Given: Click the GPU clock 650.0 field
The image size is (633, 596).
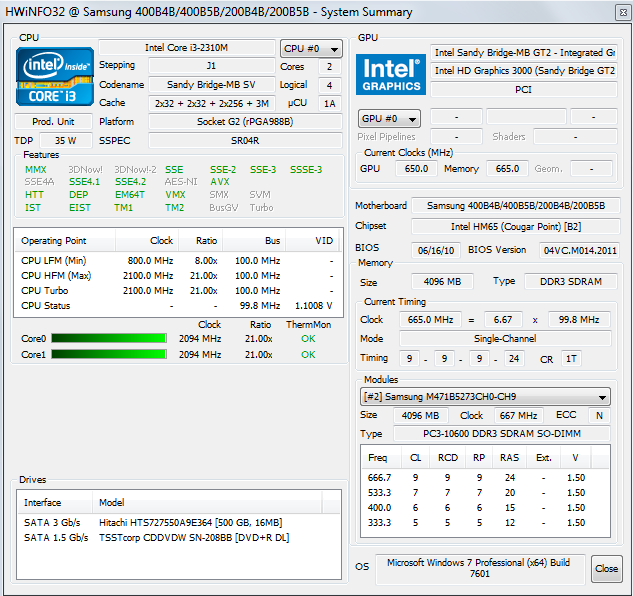Looking at the screenshot, I should pyautogui.click(x=416, y=168).
